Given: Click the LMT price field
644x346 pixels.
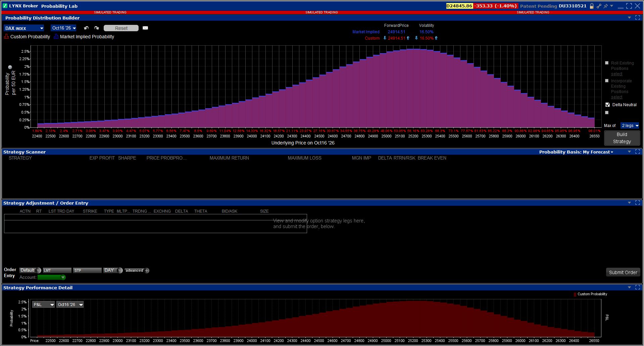Looking at the screenshot, I should click(x=57, y=270).
